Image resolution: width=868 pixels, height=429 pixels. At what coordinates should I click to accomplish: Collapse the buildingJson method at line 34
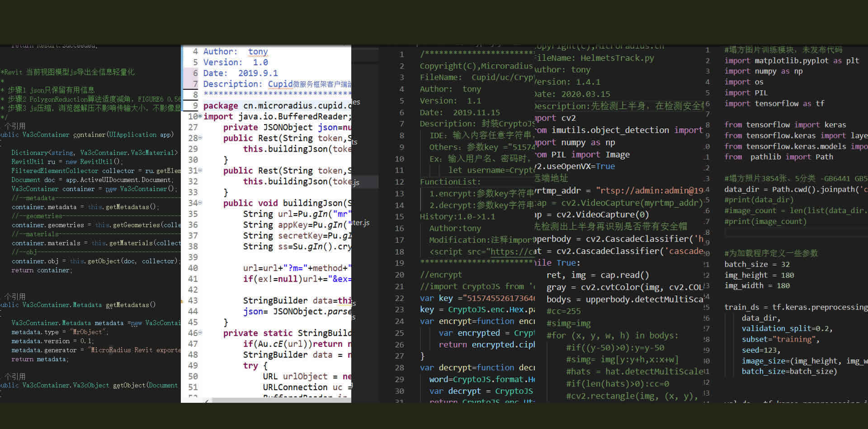tap(200, 203)
